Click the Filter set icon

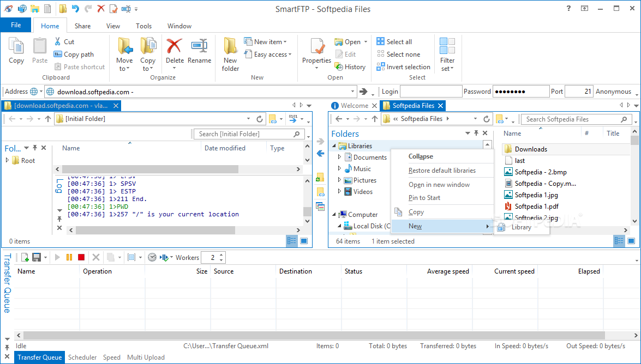click(447, 46)
